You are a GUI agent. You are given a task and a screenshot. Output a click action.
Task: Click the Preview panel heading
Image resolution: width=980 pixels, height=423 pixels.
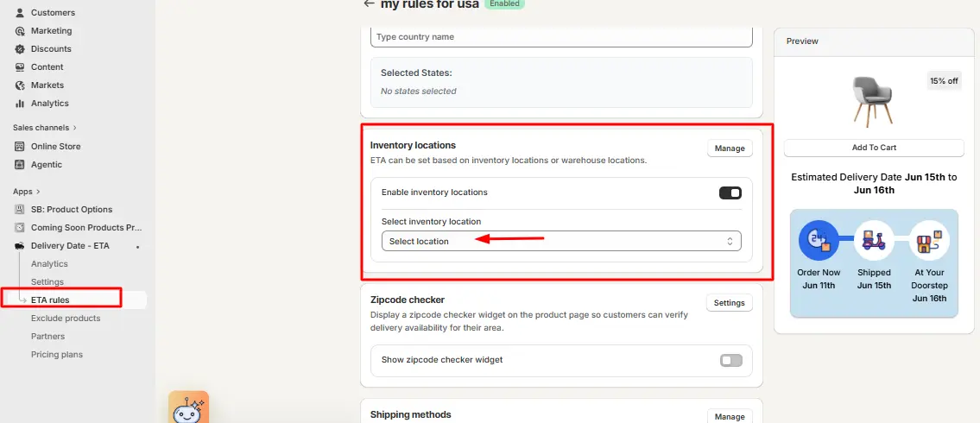tap(802, 41)
